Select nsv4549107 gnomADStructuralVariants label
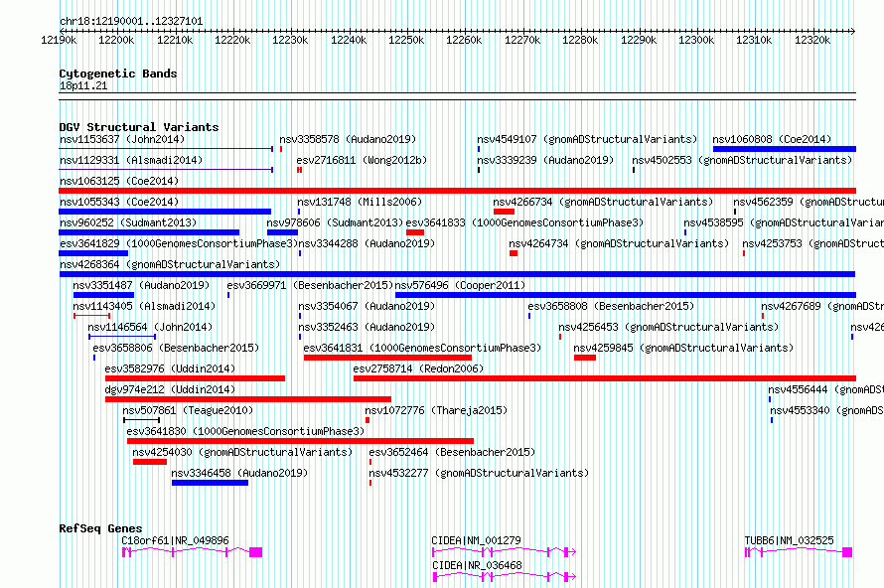The height and width of the screenshot is (588, 884). point(587,139)
